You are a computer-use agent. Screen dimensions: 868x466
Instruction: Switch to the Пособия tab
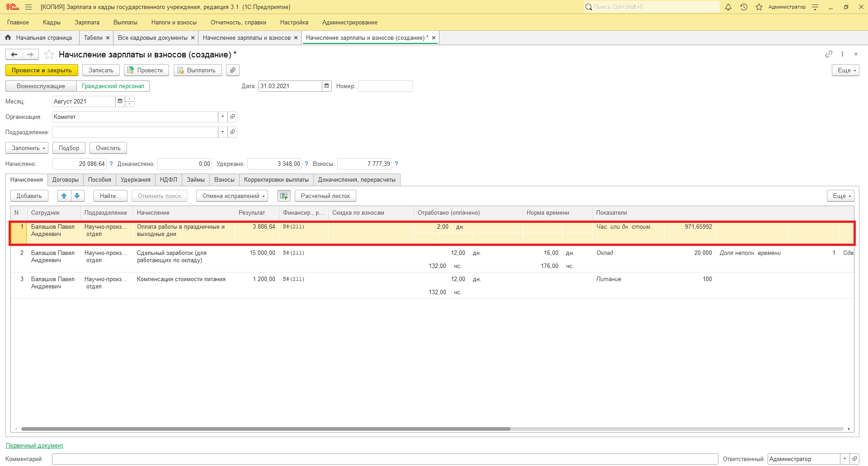pos(99,180)
